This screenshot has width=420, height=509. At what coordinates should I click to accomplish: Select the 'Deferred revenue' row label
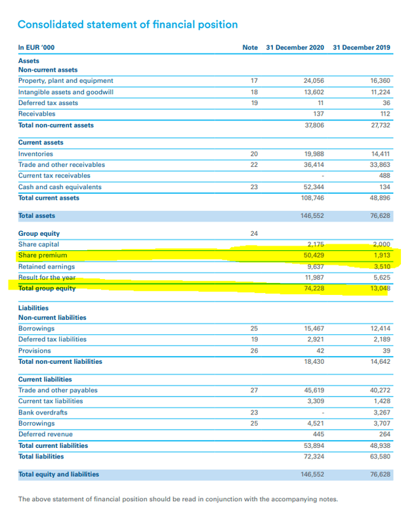tap(45, 434)
